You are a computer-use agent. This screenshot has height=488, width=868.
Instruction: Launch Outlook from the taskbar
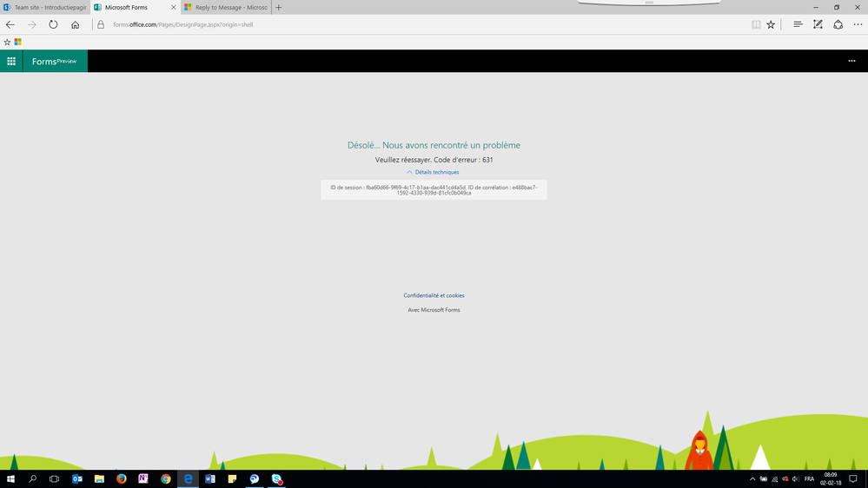(77, 478)
